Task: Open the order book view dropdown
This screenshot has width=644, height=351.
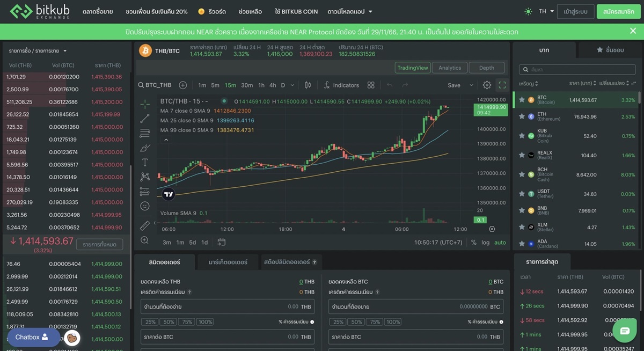Action: [x=38, y=51]
